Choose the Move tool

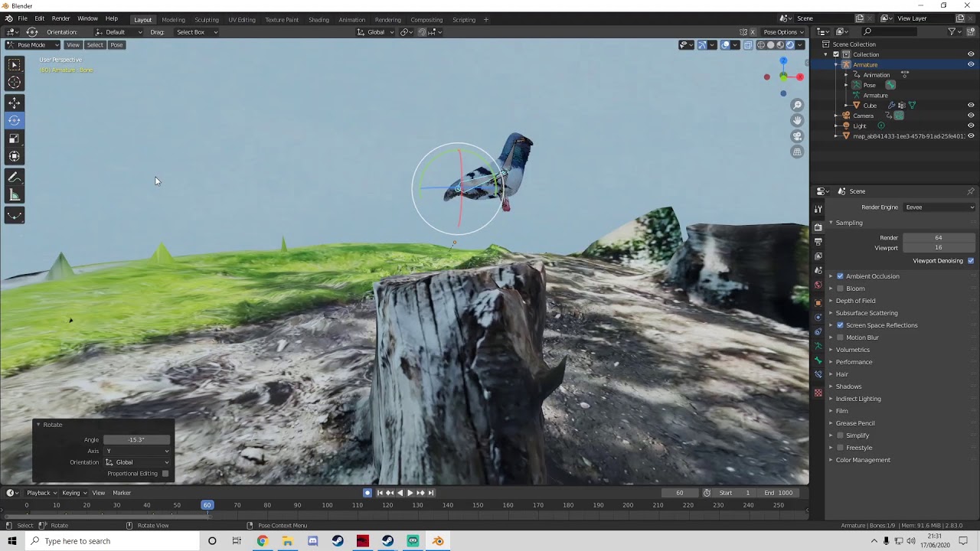click(x=15, y=103)
